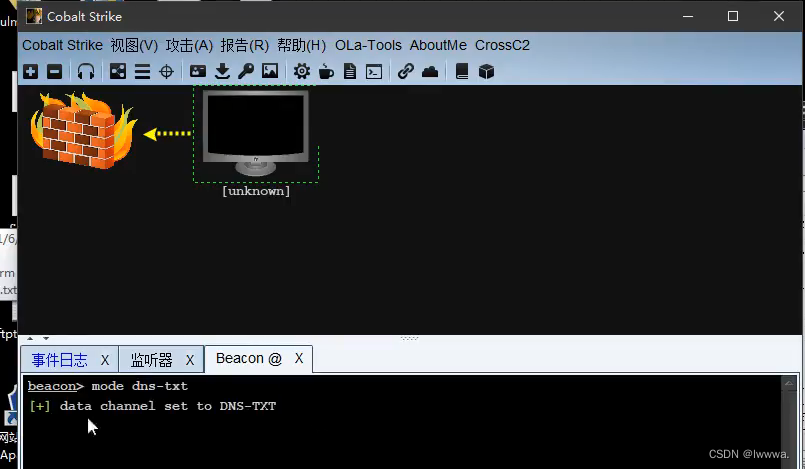Click the split pane up arrow
805x469 pixels.
click(30, 338)
